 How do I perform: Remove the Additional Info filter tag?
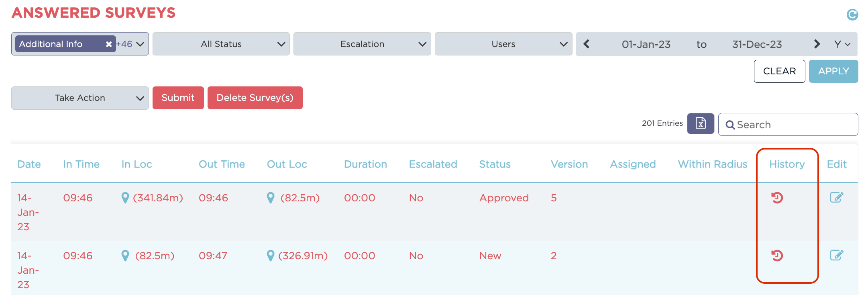pos(108,44)
